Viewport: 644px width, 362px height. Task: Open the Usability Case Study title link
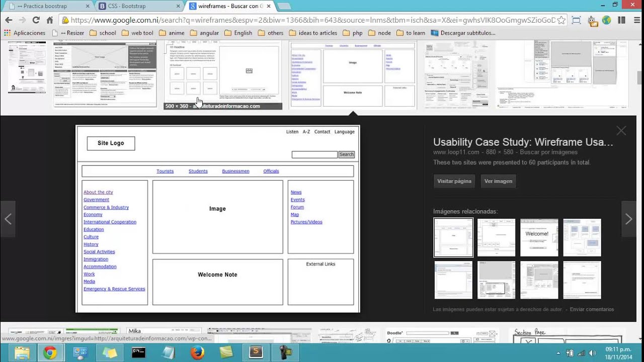[x=523, y=142]
